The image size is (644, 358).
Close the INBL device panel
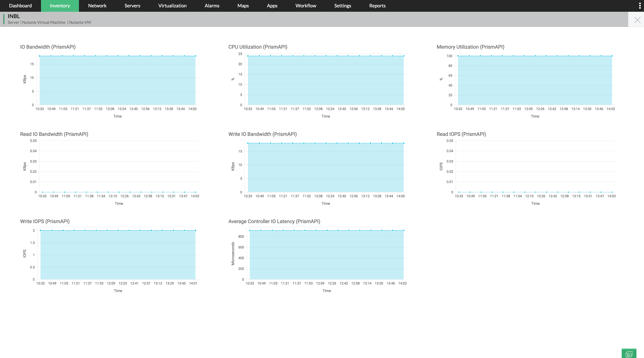pos(637,20)
